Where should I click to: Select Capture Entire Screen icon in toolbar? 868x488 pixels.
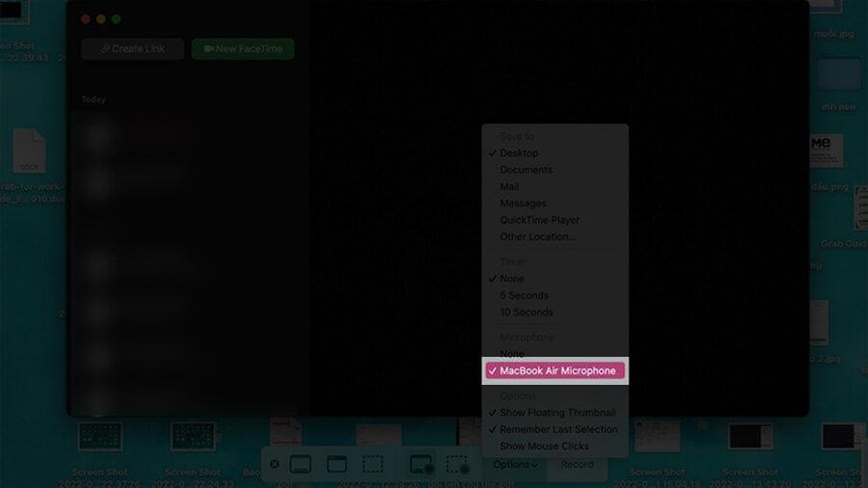coord(300,465)
